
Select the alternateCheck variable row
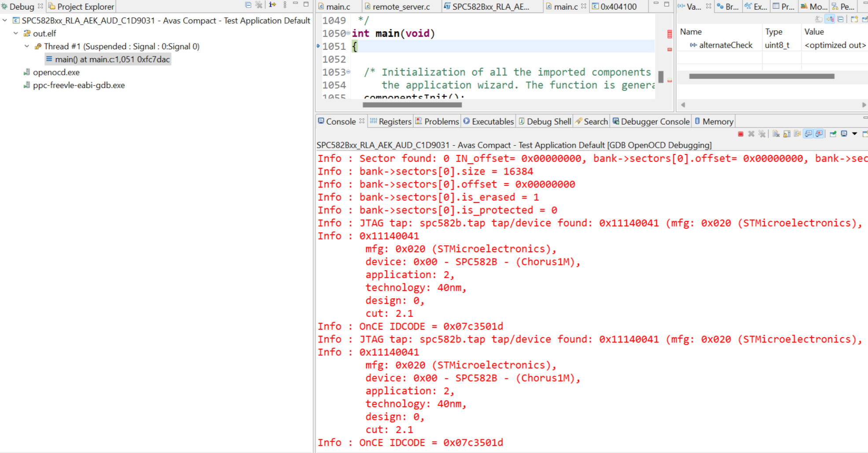pyautogui.click(x=725, y=45)
